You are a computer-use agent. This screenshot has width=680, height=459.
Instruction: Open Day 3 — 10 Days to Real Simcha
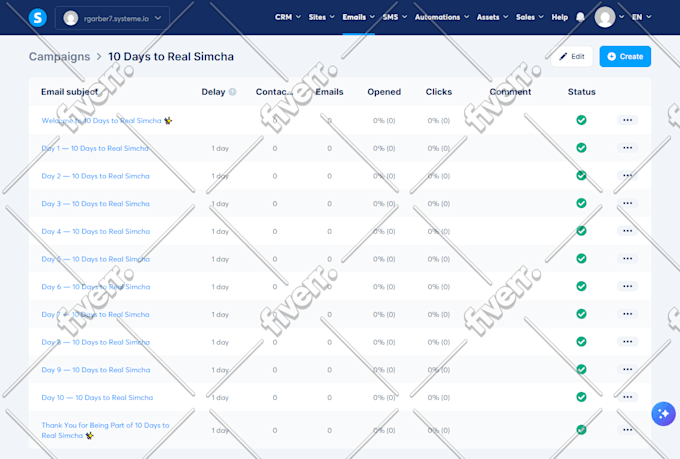95,204
